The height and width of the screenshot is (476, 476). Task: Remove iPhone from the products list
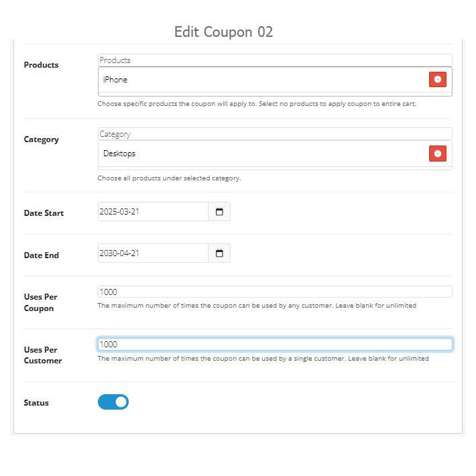(437, 80)
